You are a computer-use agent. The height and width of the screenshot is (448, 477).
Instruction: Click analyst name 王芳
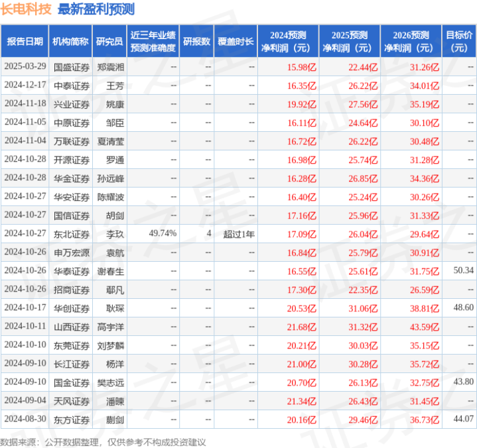115,85
